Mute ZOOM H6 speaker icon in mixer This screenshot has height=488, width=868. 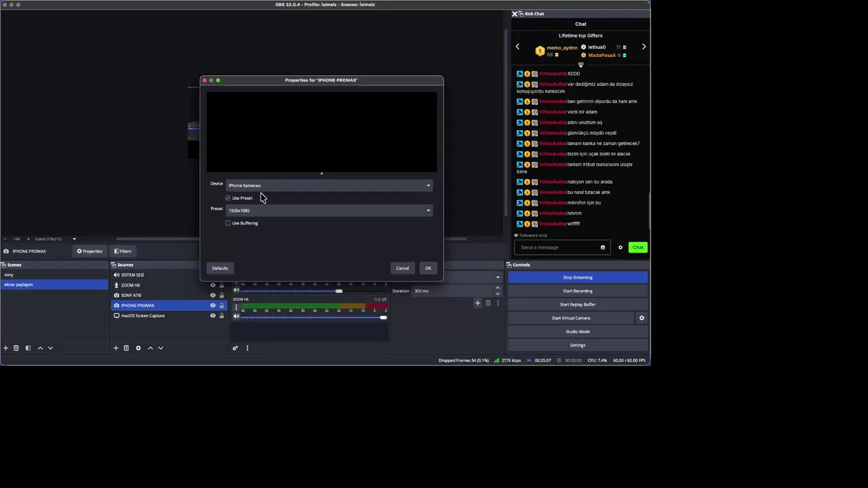237,317
